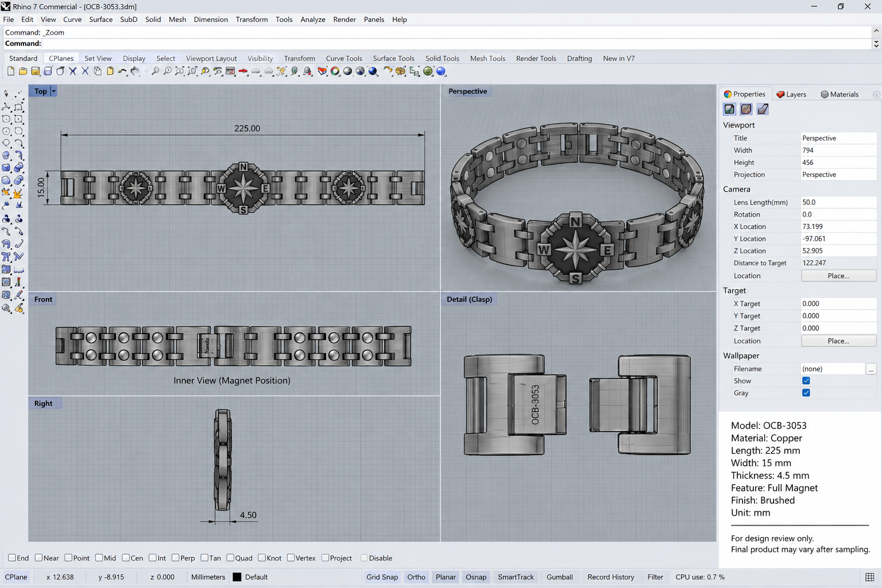Switch to the Layers panel tab
Screen dimensions: 882x588
tap(791, 94)
